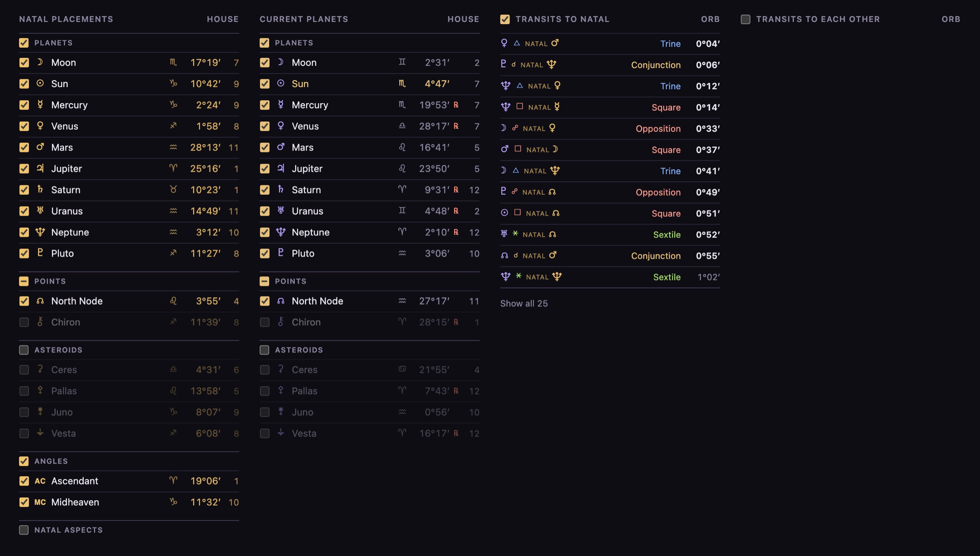
Task: Enable the Natal Aspects checkbox
Action: pyautogui.click(x=24, y=530)
